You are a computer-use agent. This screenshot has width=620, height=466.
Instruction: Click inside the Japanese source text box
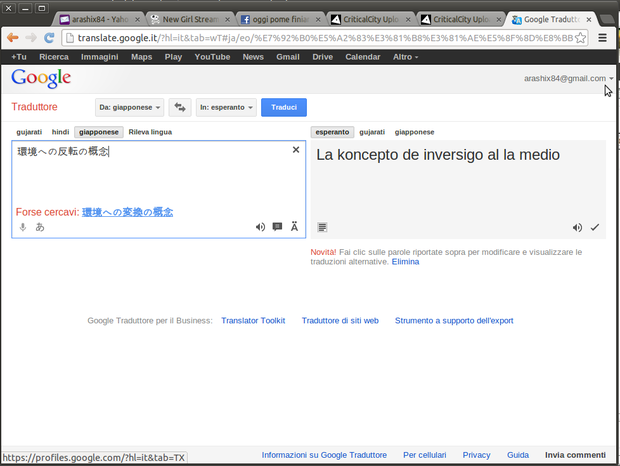point(159,189)
